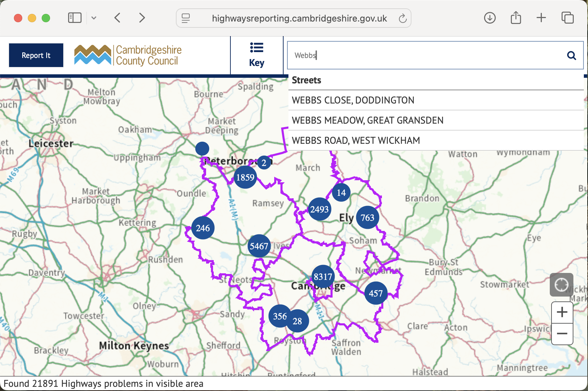Click the Milton Keynes map label

[134, 346]
